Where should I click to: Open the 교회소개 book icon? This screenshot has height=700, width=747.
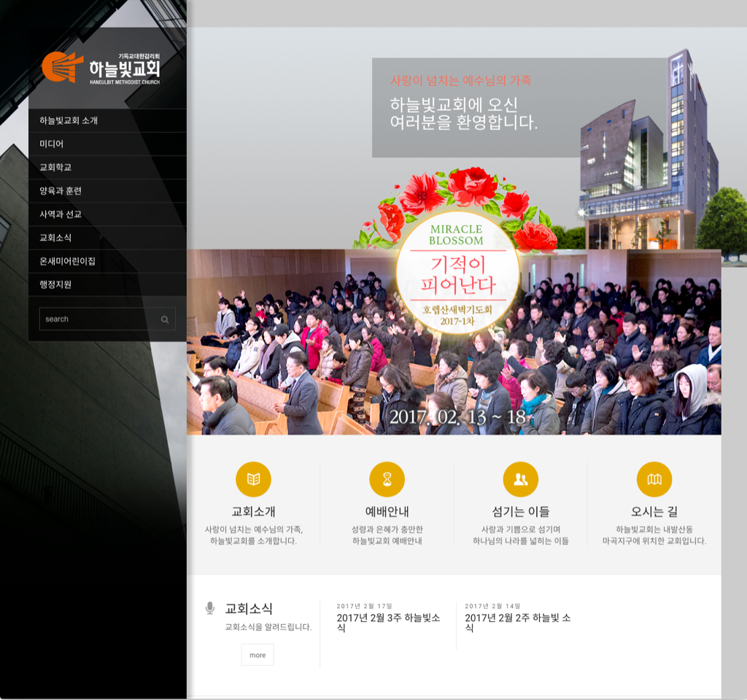(253, 479)
